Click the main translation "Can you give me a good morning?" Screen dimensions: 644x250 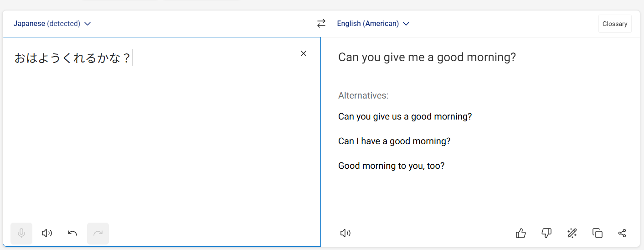click(x=427, y=57)
